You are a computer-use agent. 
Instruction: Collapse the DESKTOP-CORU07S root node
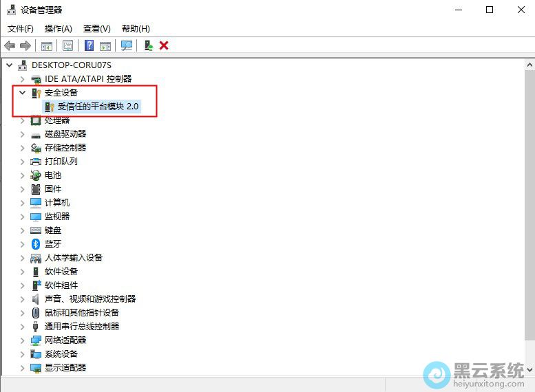pos(9,65)
